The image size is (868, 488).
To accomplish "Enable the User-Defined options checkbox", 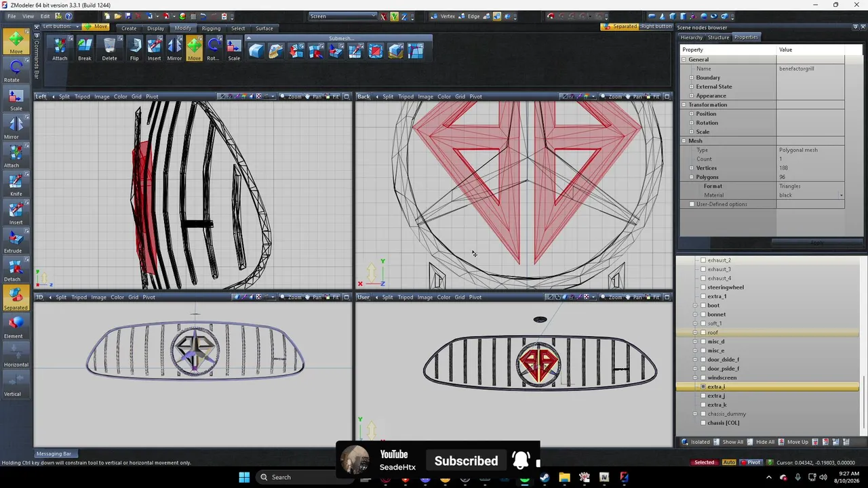I will [692, 204].
